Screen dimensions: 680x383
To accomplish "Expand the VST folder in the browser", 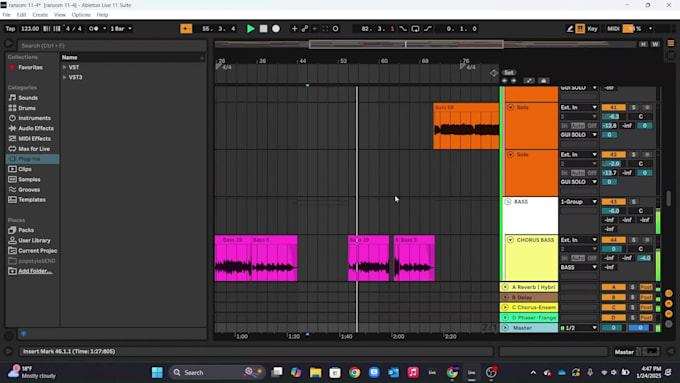I will (x=64, y=67).
